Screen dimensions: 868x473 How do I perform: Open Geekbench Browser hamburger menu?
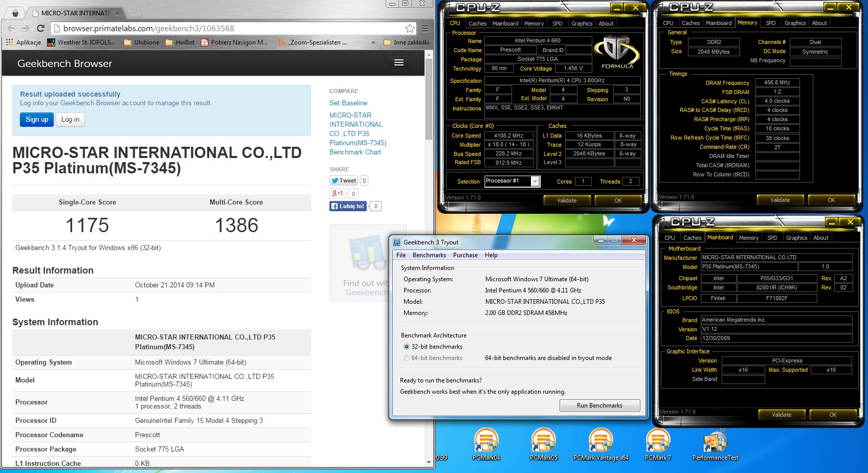tap(399, 62)
